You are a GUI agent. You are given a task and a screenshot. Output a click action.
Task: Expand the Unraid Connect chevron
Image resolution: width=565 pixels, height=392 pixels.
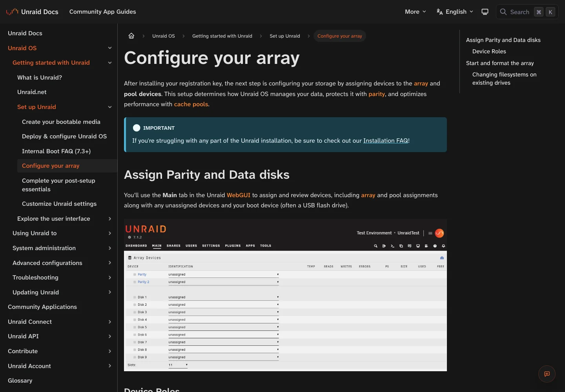pyautogui.click(x=110, y=322)
